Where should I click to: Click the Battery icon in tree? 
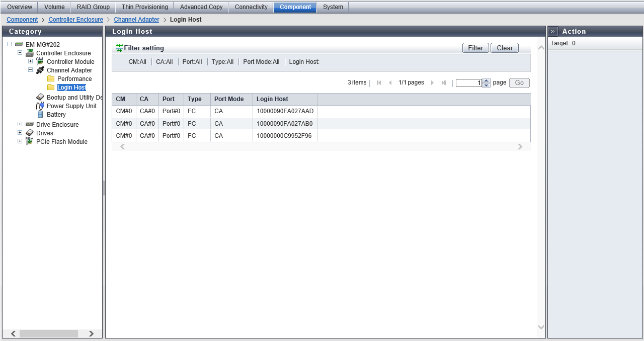pyautogui.click(x=40, y=115)
